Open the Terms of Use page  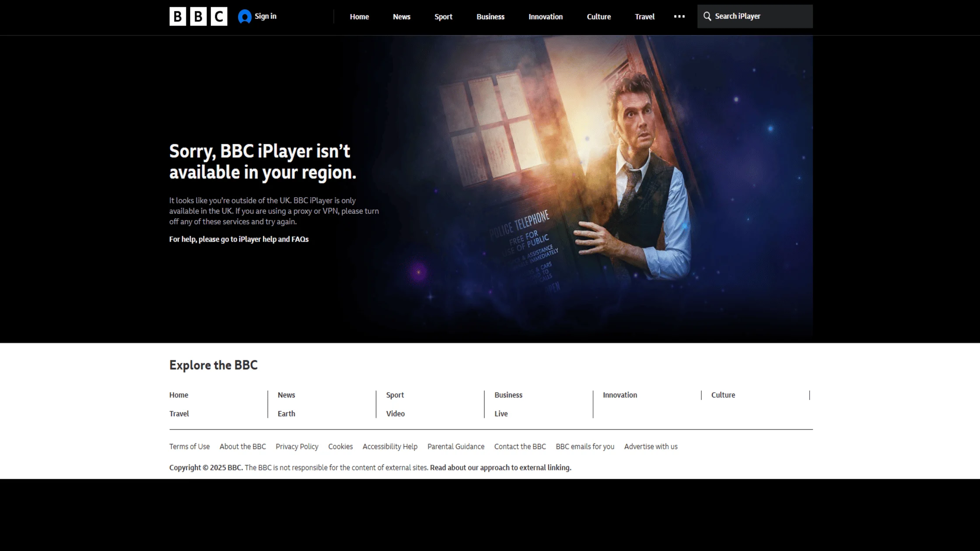coord(189,446)
